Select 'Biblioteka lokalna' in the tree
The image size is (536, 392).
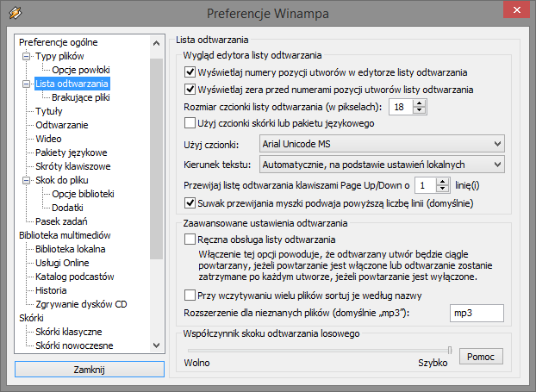point(71,249)
